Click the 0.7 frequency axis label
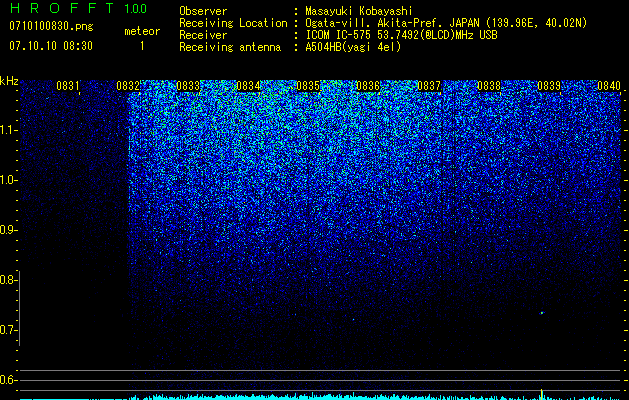Image resolution: width=629 pixels, height=400 pixels. pos(8,330)
